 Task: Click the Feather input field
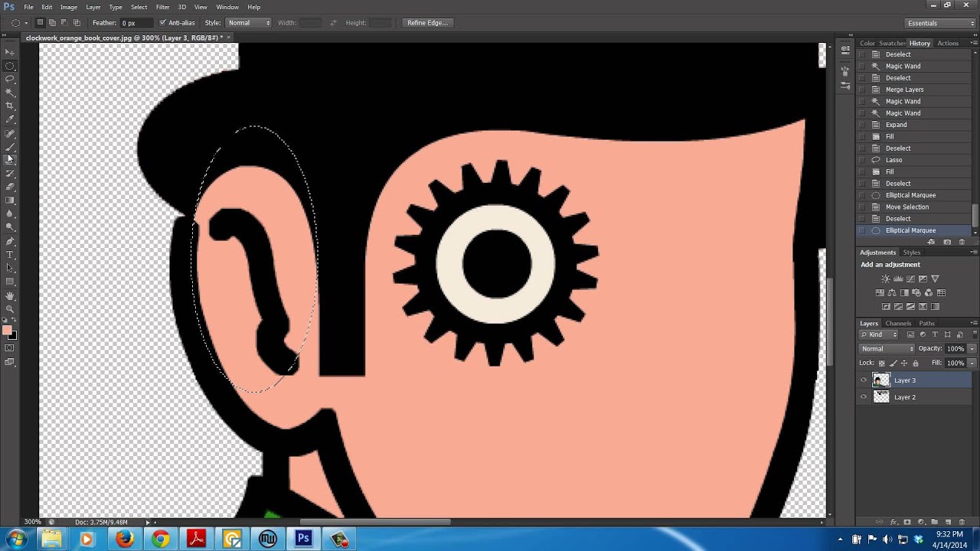point(136,23)
